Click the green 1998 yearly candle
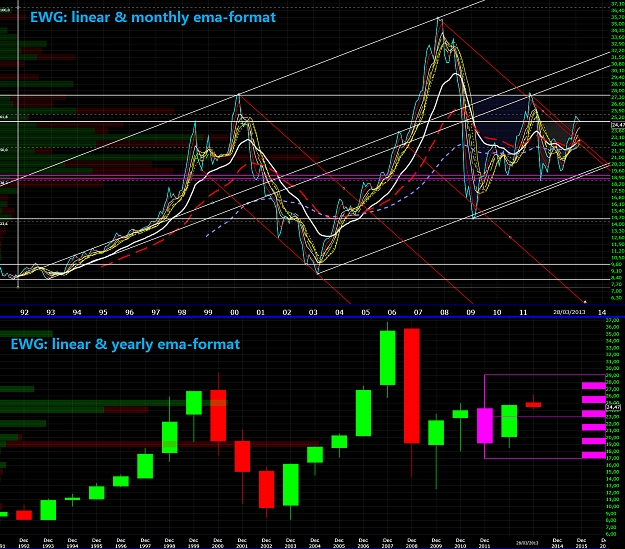The height and width of the screenshot is (549, 625). pos(169,437)
